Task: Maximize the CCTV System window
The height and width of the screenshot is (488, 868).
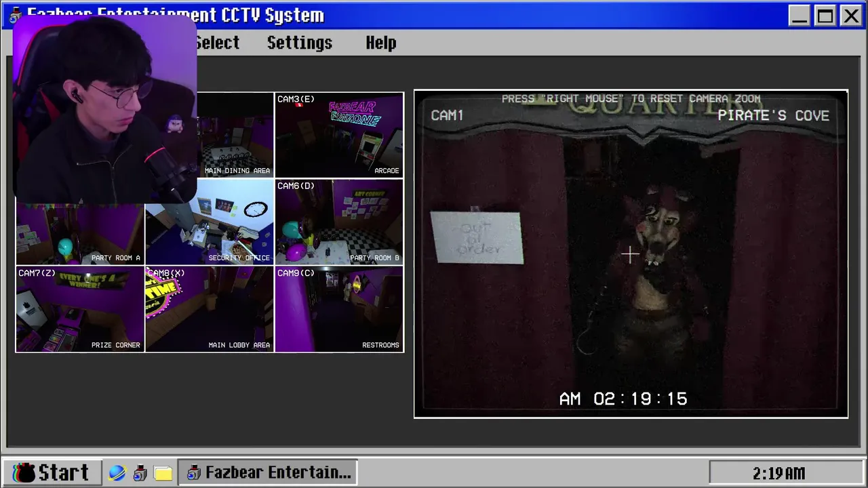Action: coord(825,16)
